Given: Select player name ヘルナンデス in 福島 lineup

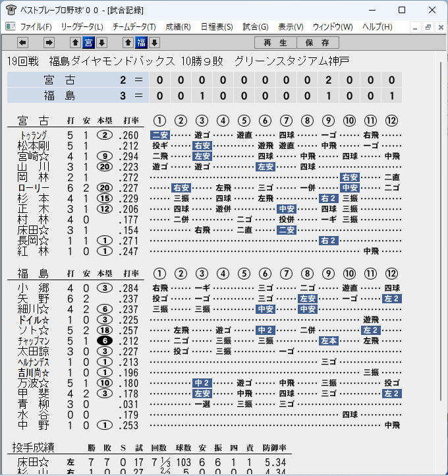Looking at the screenshot, I should [34, 362].
